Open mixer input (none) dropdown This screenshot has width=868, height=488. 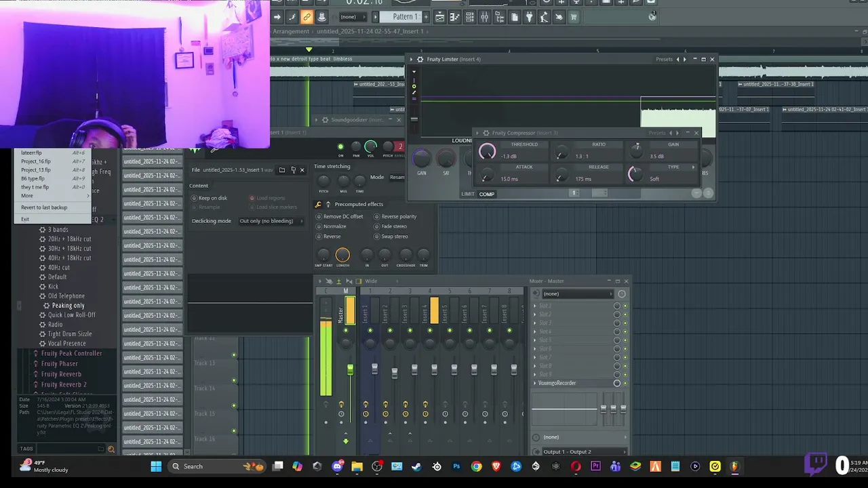point(577,293)
